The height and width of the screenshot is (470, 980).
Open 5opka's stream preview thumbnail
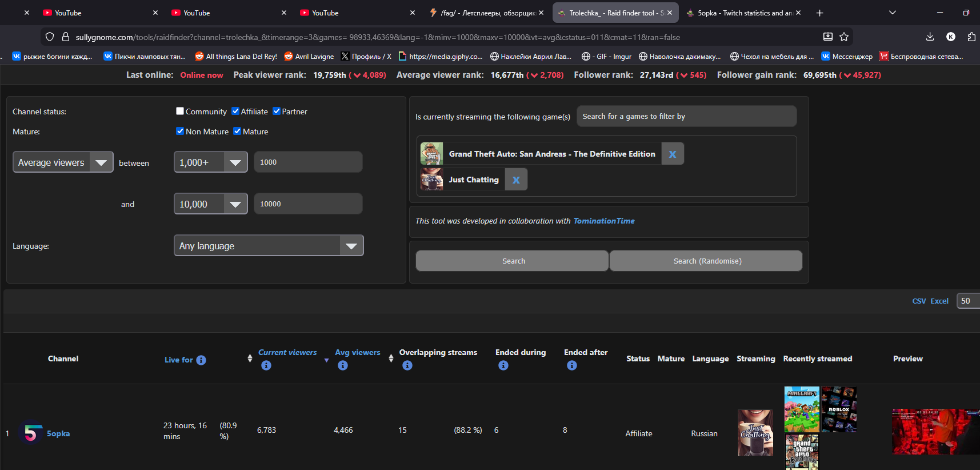coord(936,432)
